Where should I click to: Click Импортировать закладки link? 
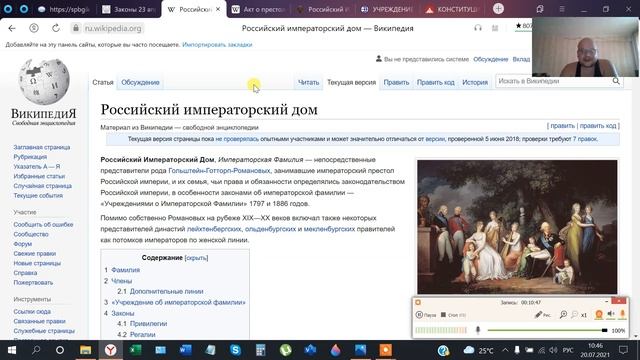[217, 44]
